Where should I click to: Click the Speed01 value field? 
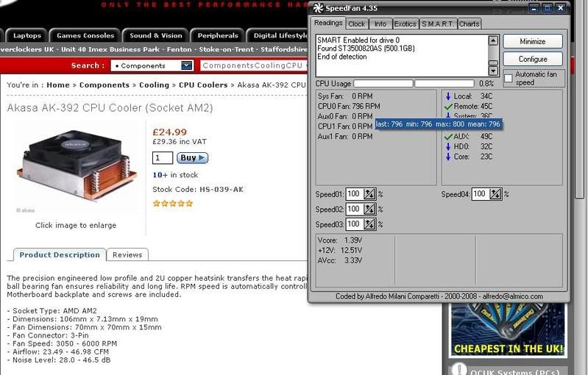pos(355,194)
